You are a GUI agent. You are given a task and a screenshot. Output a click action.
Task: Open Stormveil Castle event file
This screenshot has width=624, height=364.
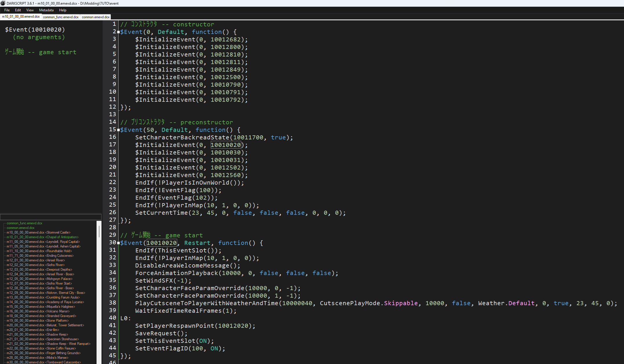click(38, 232)
